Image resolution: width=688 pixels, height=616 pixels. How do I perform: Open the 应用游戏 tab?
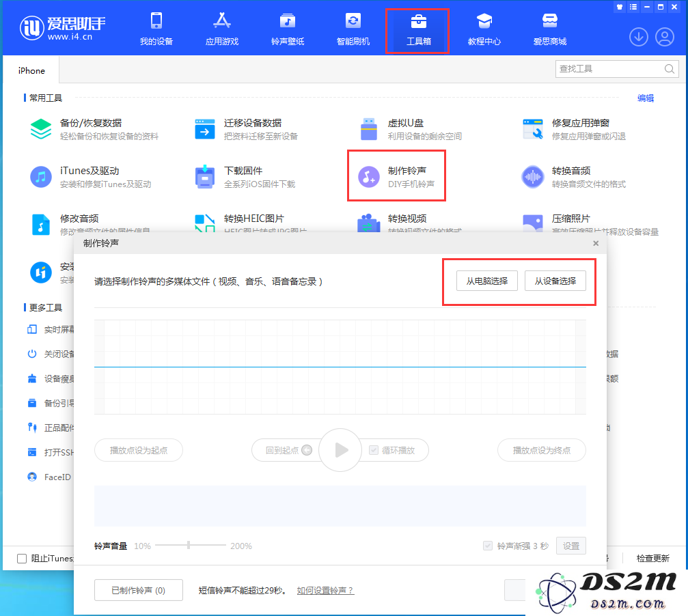point(222,29)
